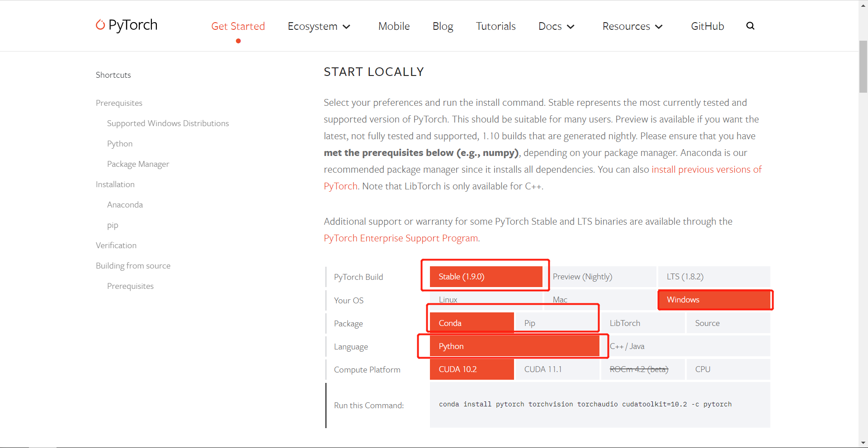Open the search magnifier icon
Viewport: 868px width, 448px height.
750,26
